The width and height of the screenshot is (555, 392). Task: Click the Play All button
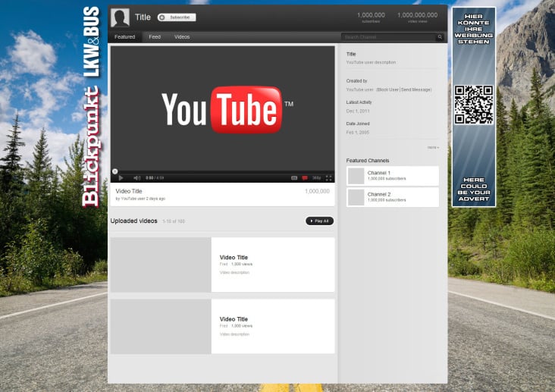320,221
